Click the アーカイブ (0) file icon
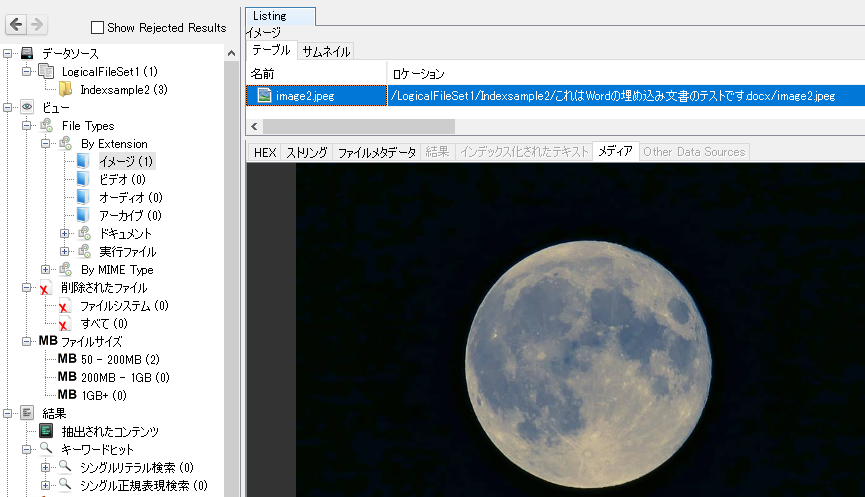Image resolution: width=865 pixels, height=497 pixels. point(83,215)
